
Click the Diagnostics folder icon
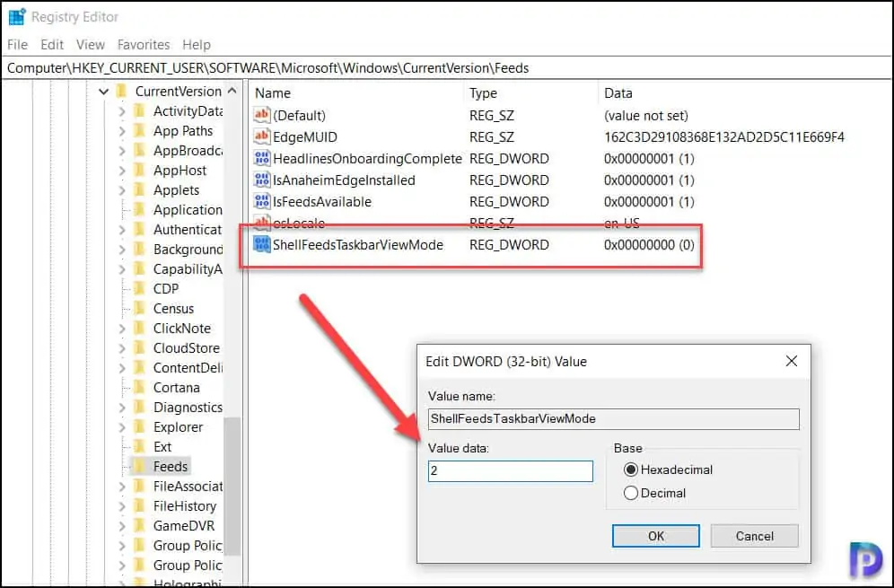140,408
